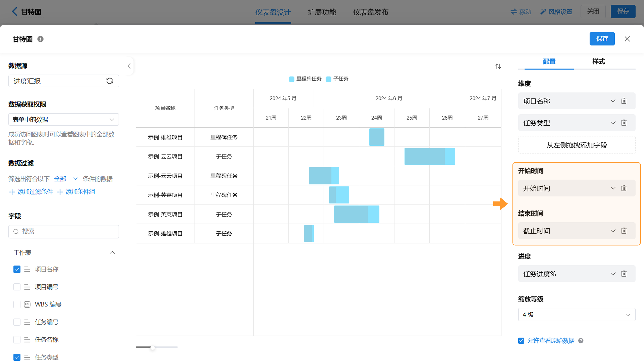This screenshot has width=644, height=362.
Task: Click the plus icon for 添加过滤条件
Action: (x=12, y=192)
